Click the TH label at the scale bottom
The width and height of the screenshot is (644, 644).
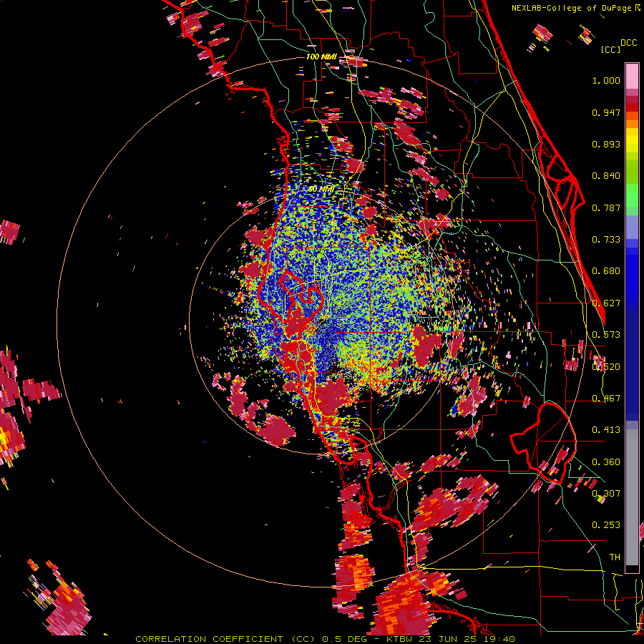[x=615, y=557]
